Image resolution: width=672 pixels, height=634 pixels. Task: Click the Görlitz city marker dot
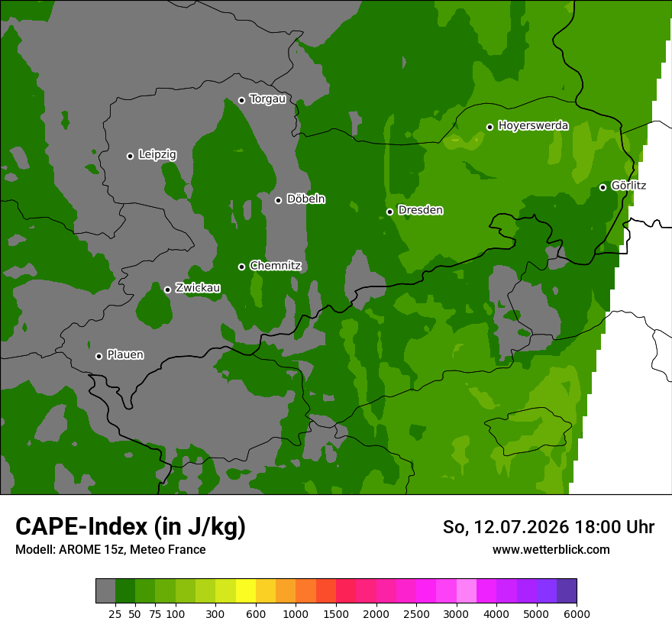click(603, 187)
